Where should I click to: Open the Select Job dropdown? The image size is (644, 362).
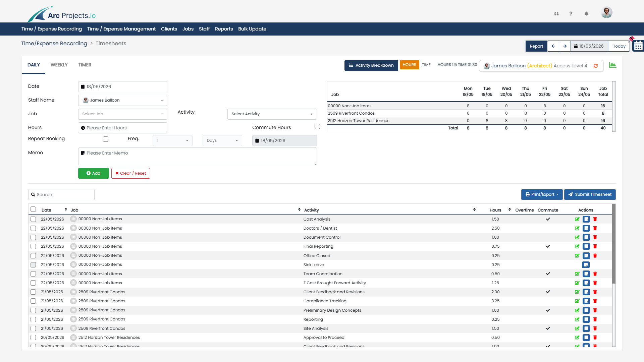123,114
